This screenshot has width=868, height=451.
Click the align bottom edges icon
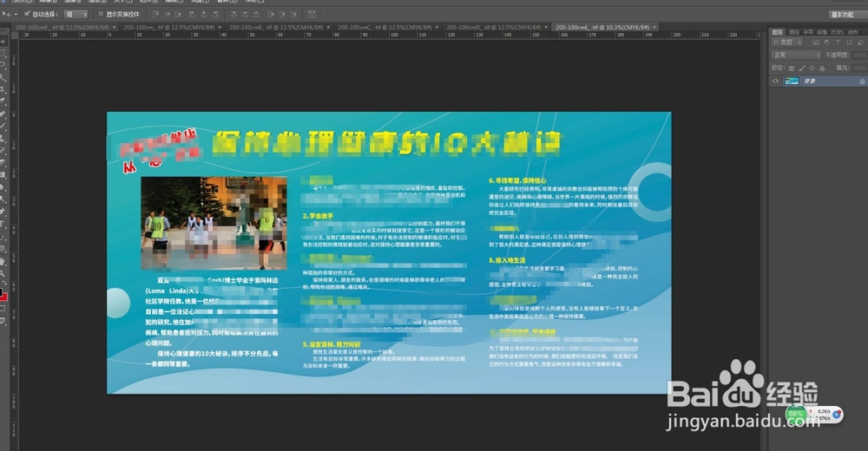tap(178, 14)
